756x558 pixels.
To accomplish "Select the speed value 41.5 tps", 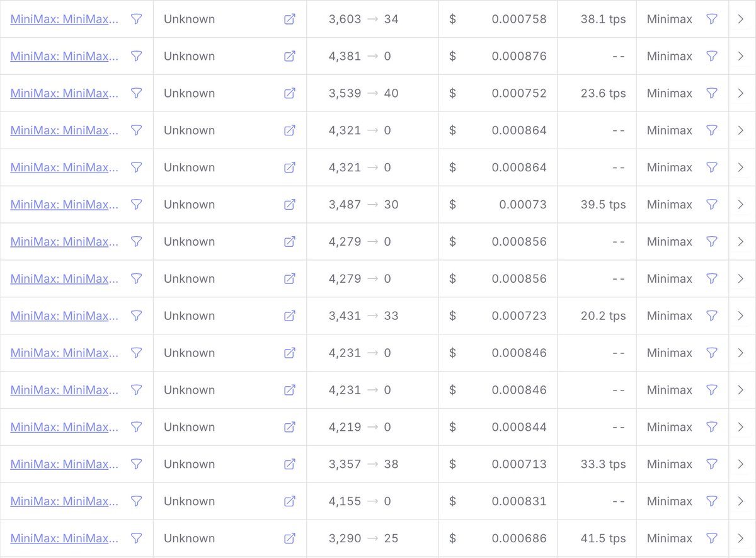I will click(x=604, y=538).
